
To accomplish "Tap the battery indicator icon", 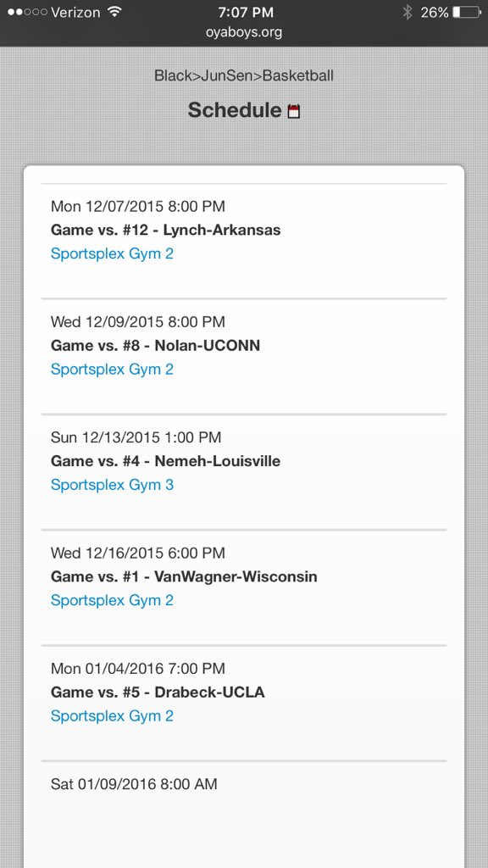I will pos(467,12).
